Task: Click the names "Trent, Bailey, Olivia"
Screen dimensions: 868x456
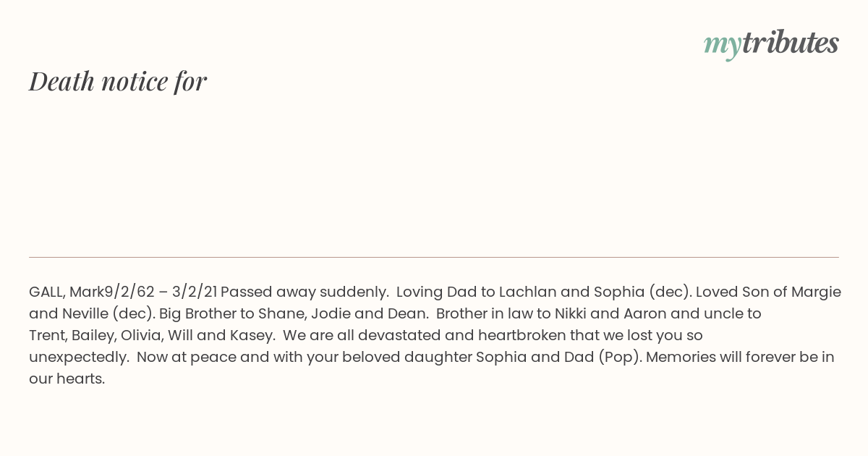Action: [x=96, y=336]
